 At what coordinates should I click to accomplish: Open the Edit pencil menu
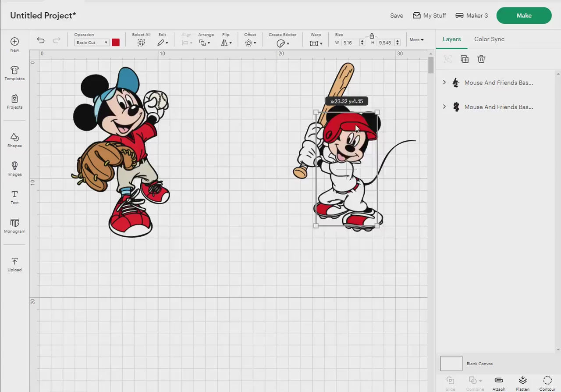point(163,43)
